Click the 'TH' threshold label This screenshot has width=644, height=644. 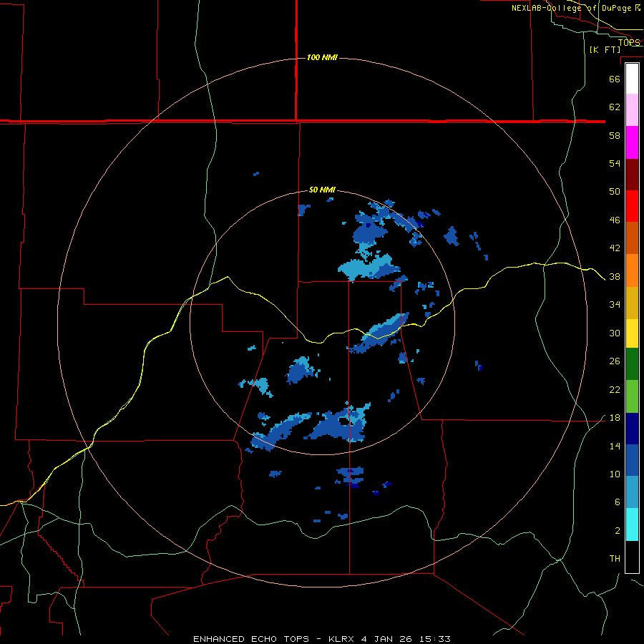[615, 559]
